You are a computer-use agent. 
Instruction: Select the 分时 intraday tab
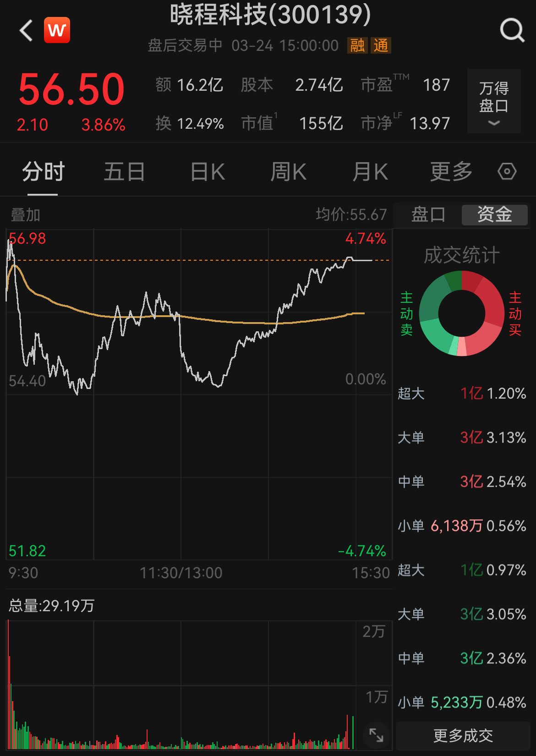(44, 172)
